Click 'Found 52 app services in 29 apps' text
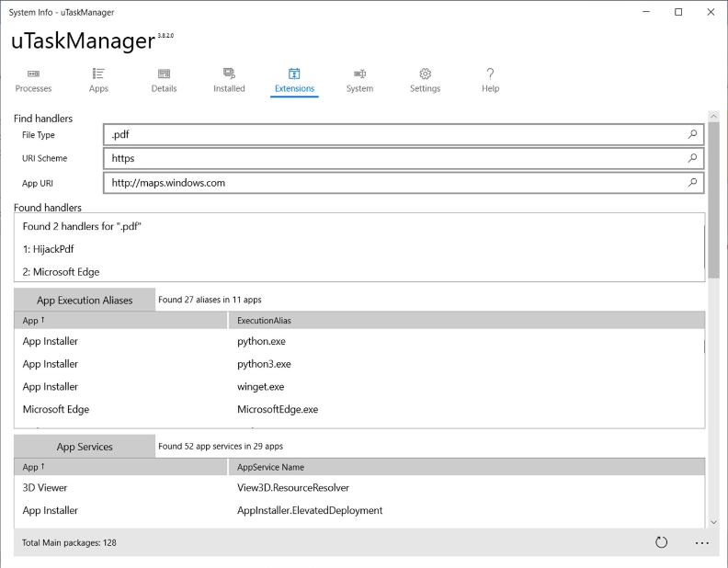Screen dimensions: 728x568 pos(221,447)
